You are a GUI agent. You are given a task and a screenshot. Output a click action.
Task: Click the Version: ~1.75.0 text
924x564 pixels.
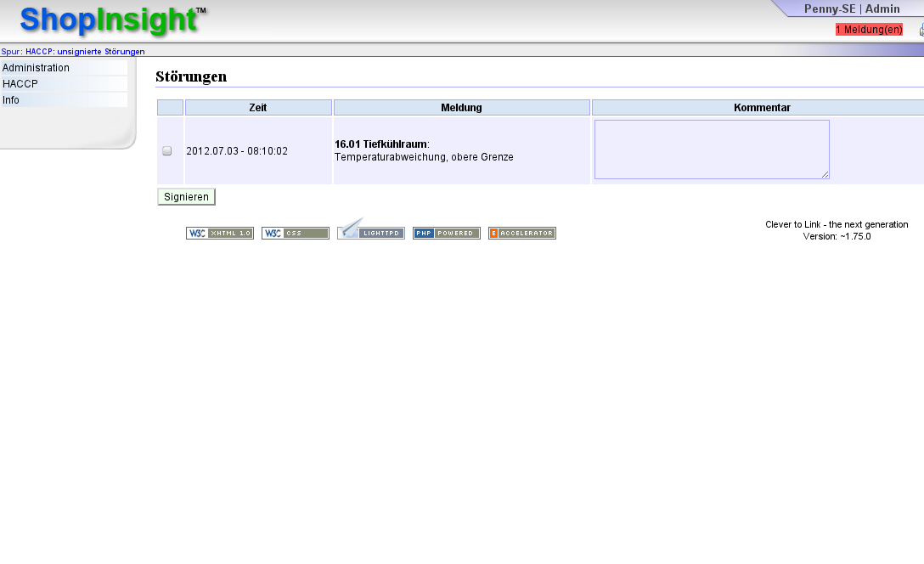[x=837, y=236]
